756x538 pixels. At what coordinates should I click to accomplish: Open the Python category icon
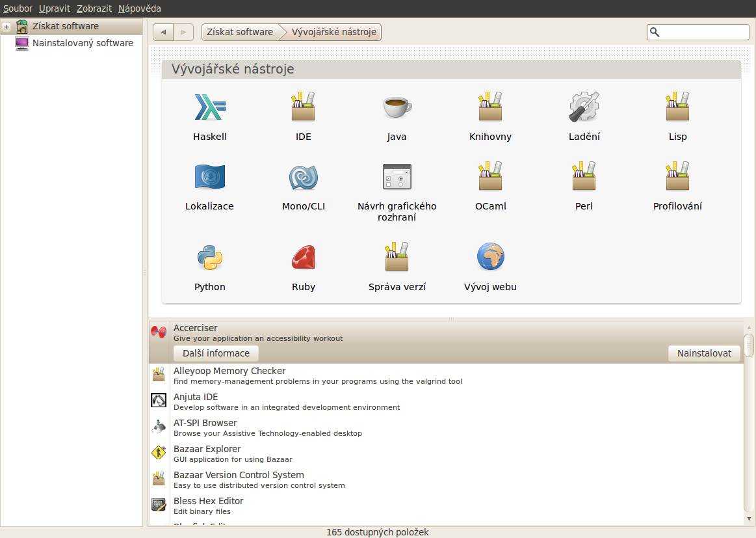click(x=209, y=258)
